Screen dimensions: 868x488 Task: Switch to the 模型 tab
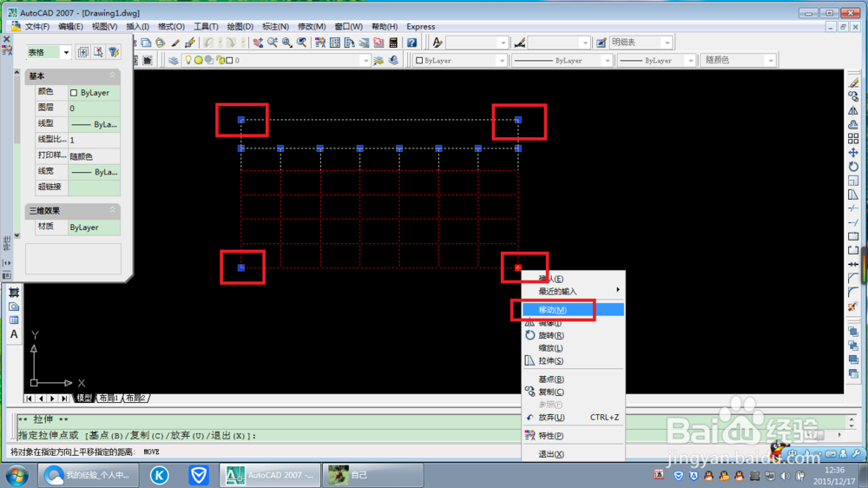pyautogui.click(x=84, y=399)
